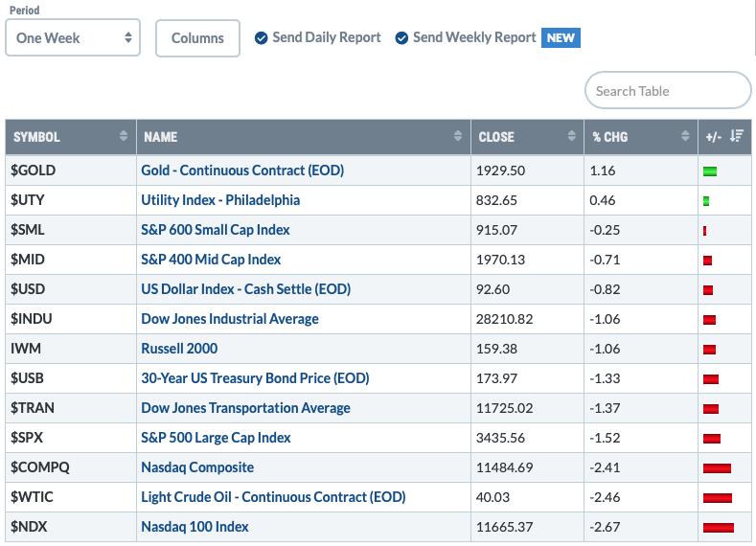The height and width of the screenshot is (546, 756).
Task: Select close value 11484.69 for Nasdaq Composite
Action: click(504, 467)
